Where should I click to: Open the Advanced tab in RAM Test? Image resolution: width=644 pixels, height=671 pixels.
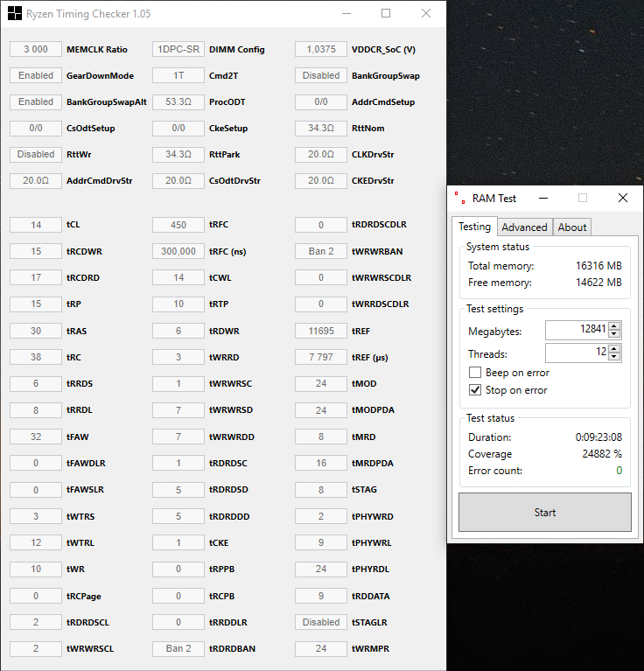524,227
